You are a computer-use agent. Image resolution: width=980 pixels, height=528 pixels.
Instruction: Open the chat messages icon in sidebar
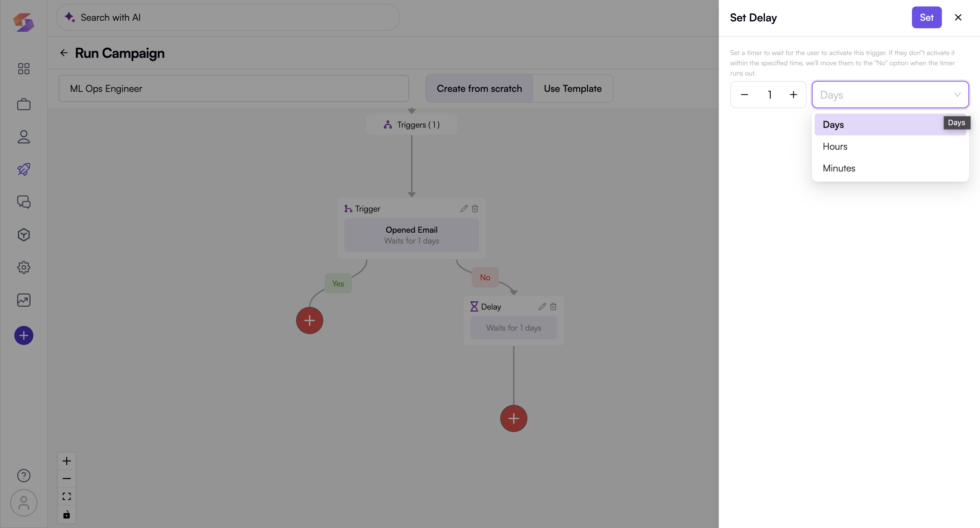click(23, 202)
